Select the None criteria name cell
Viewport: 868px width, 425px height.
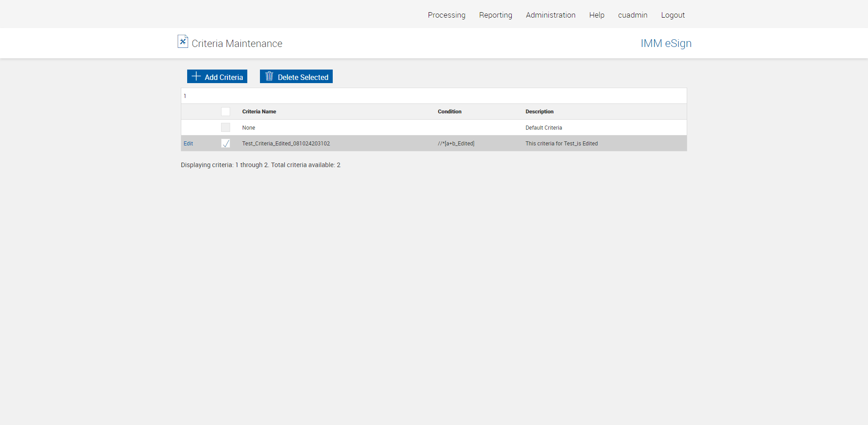[249, 128]
